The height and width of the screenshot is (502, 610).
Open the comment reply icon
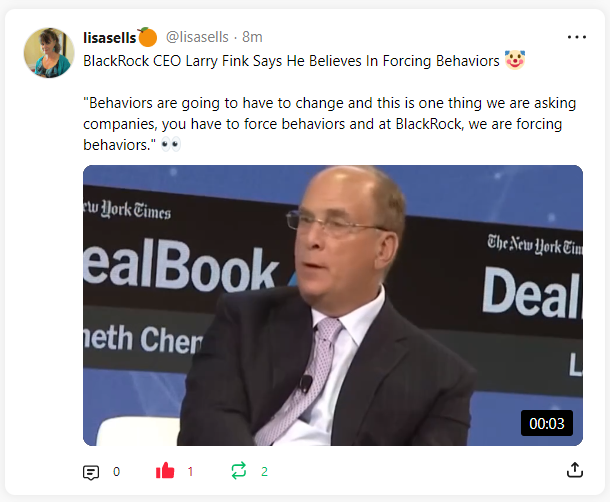(91, 472)
